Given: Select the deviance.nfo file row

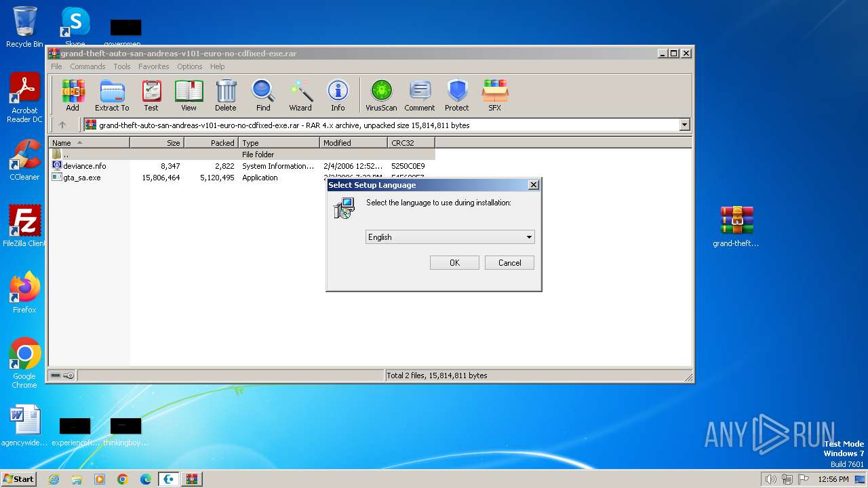Looking at the screenshot, I should tap(241, 166).
